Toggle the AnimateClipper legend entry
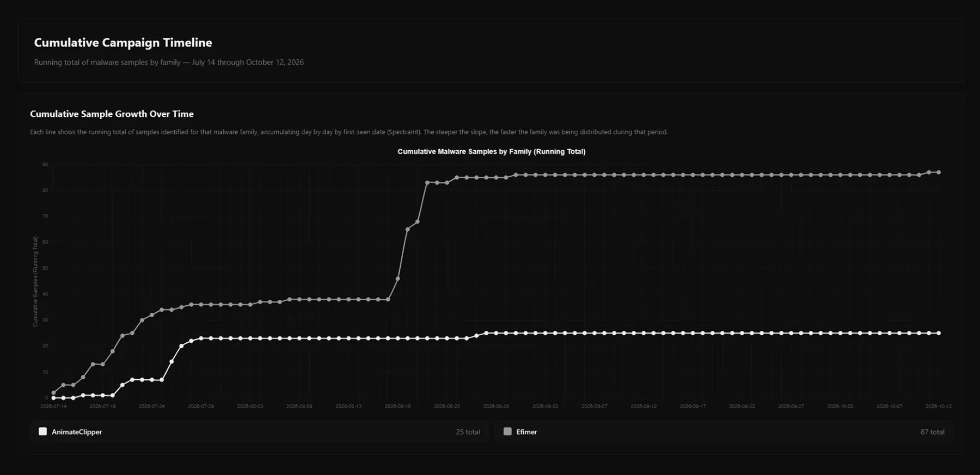980x475 pixels. tap(259, 431)
